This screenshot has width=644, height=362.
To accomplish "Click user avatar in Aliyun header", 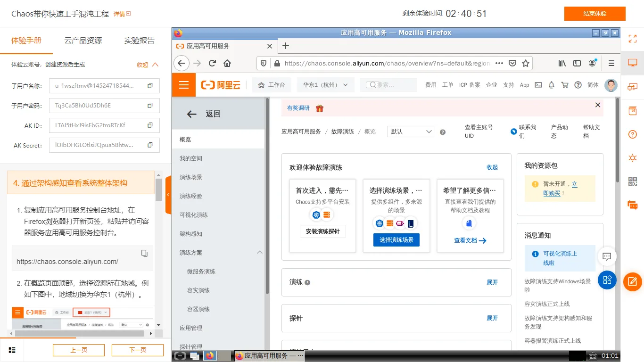I will [611, 85].
